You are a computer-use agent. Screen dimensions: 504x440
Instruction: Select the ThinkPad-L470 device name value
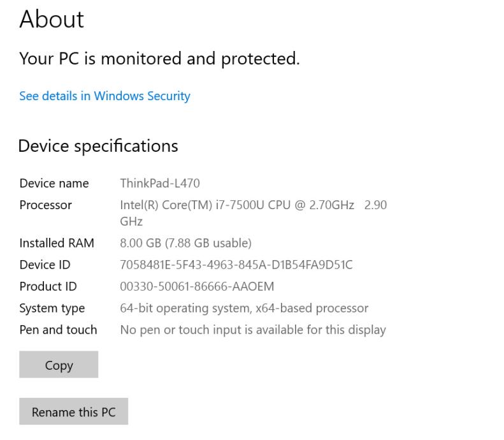(x=160, y=184)
